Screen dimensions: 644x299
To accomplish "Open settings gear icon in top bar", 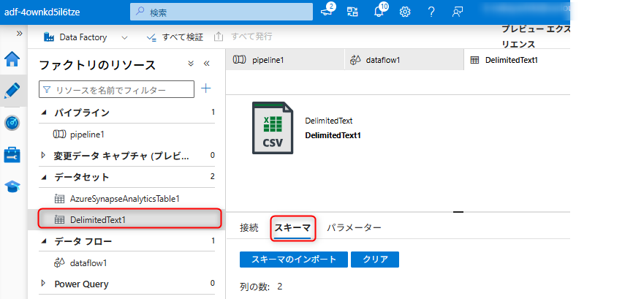I will click(x=405, y=12).
